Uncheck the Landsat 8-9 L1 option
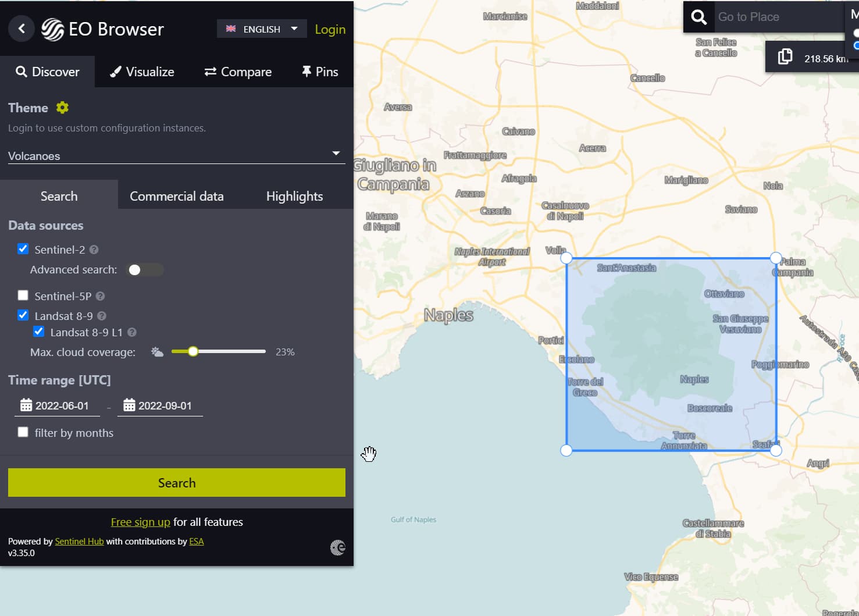This screenshot has width=859, height=616. point(39,332)
